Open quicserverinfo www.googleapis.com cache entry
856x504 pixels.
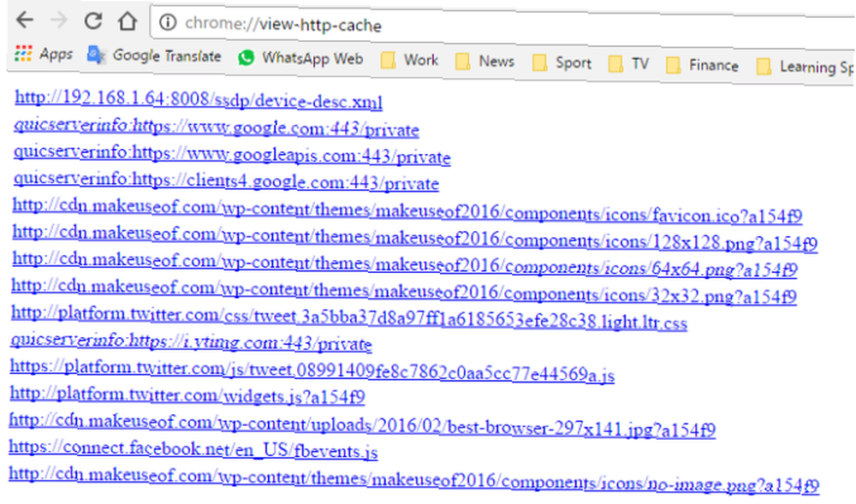(x=232, y=154)
